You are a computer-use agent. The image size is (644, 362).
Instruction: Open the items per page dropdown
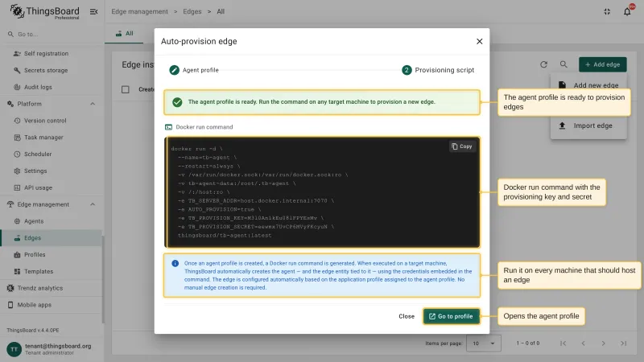(x=484, y=343)
